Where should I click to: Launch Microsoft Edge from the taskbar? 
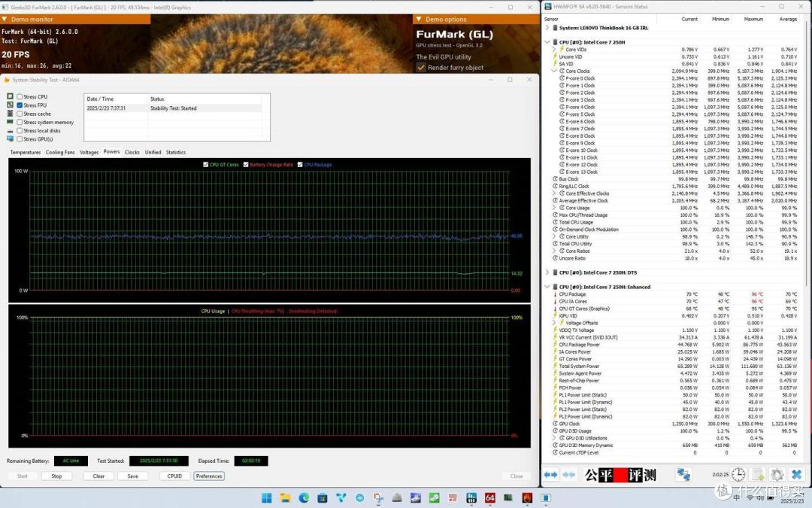[x=304, y=498]
